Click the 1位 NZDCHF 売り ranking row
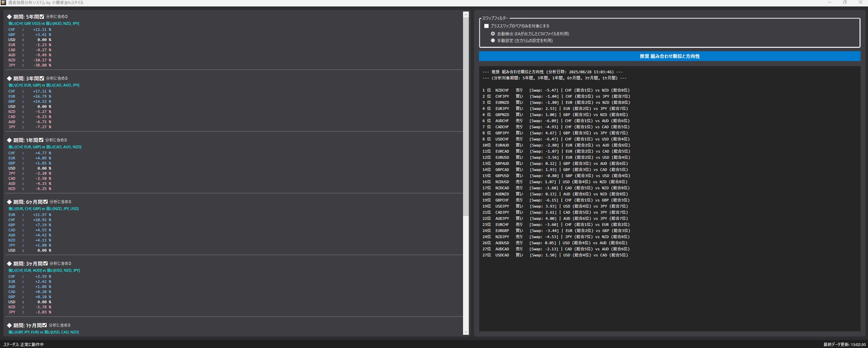This screenshot has height=348, width=868. pyautogui.click(x=556, y=90)
